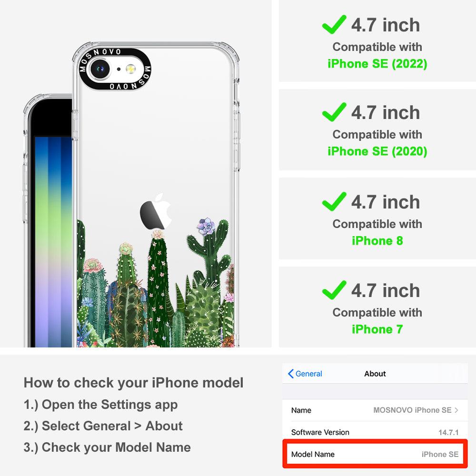Open the Name row chevron arrow
Image resolution: width=476 pixels, height=476 pixels.
[456, 410]
